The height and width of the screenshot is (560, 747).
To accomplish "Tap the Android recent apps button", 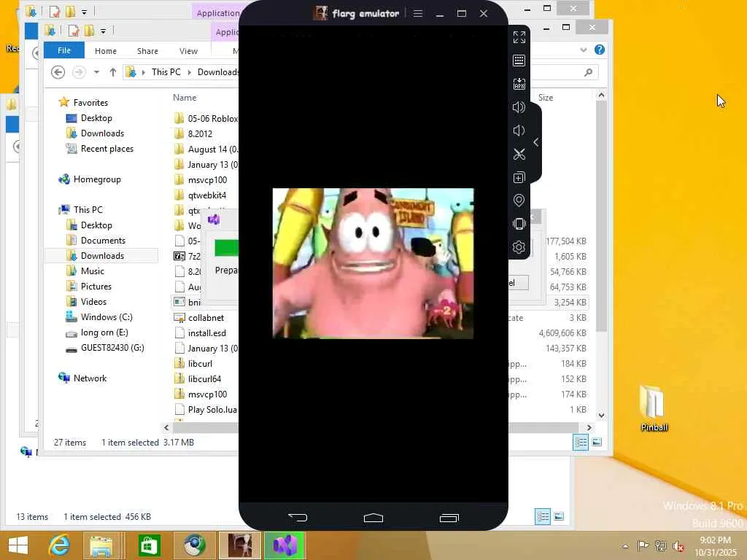I will (x=449, y=518).
